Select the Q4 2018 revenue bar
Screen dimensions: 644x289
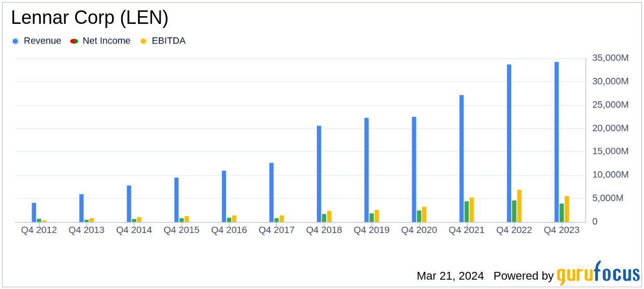(x=319, y=174)
